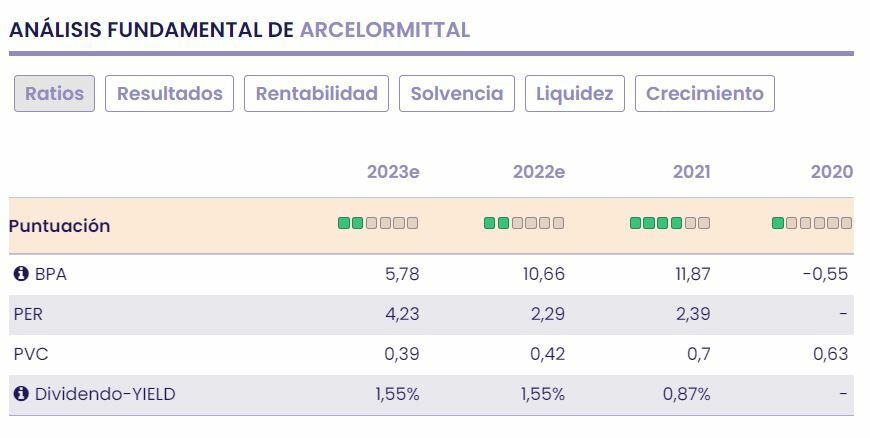View the Crecimiento tab
This screenshot has height=438, width=870.
704,94
